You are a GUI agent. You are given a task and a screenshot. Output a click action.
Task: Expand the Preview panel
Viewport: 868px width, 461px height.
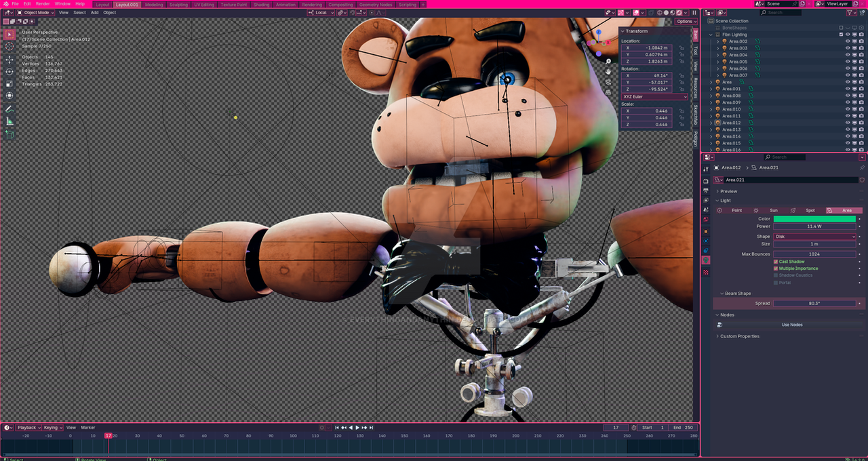[728, 191]
